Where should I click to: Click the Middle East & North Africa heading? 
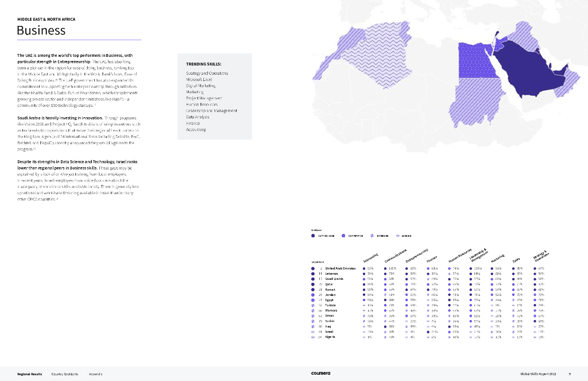tap(46, 19)
